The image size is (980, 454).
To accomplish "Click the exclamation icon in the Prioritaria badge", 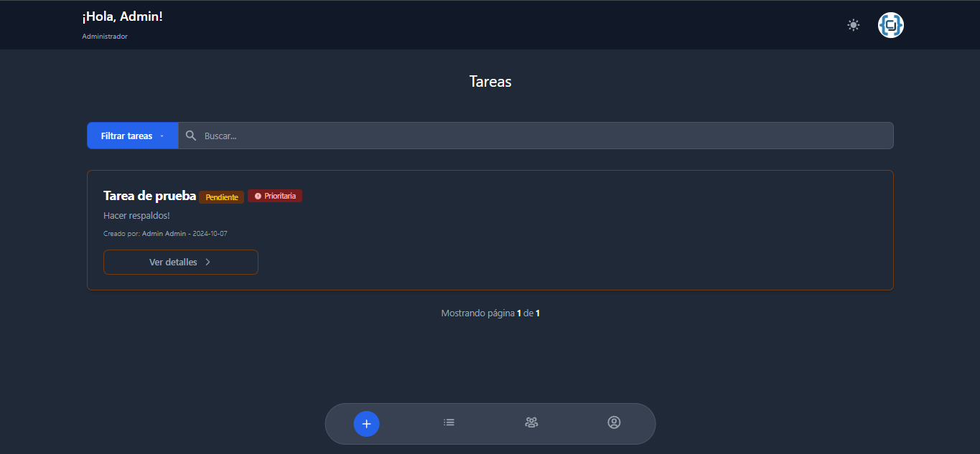I will (x=258, y=196).
